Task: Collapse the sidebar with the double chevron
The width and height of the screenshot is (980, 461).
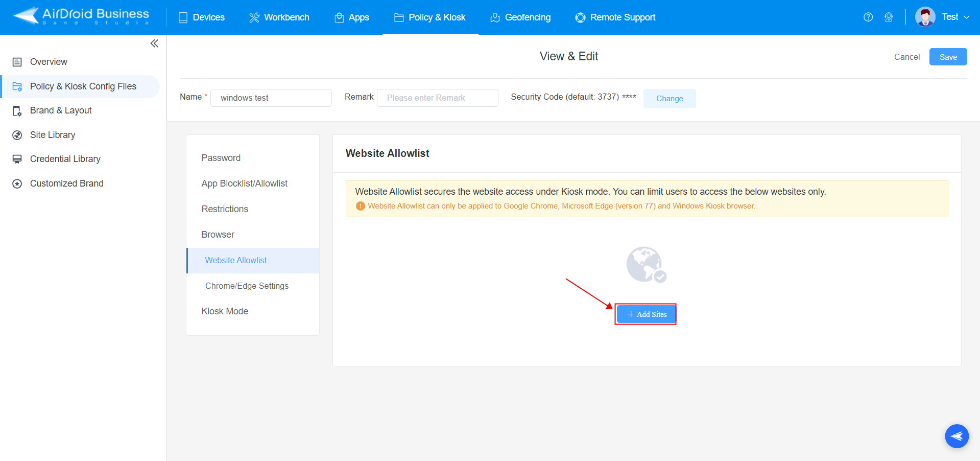Action: (x=154, y=43)
